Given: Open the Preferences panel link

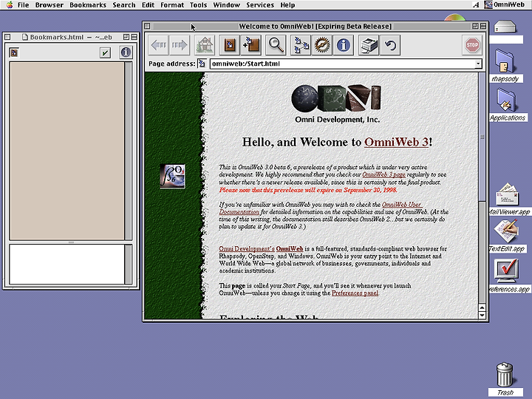Looking at the screenshot, I should click(355, 293).
